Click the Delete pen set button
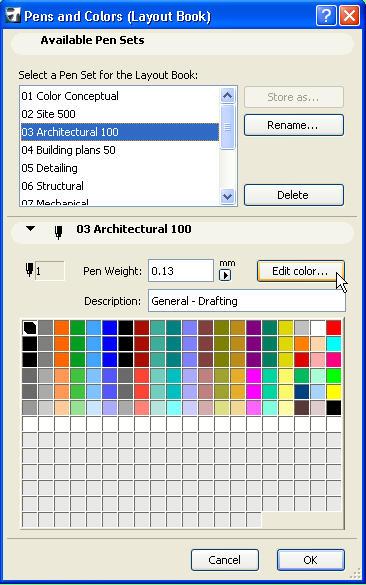Screen dimensions: 366x585 294,195
